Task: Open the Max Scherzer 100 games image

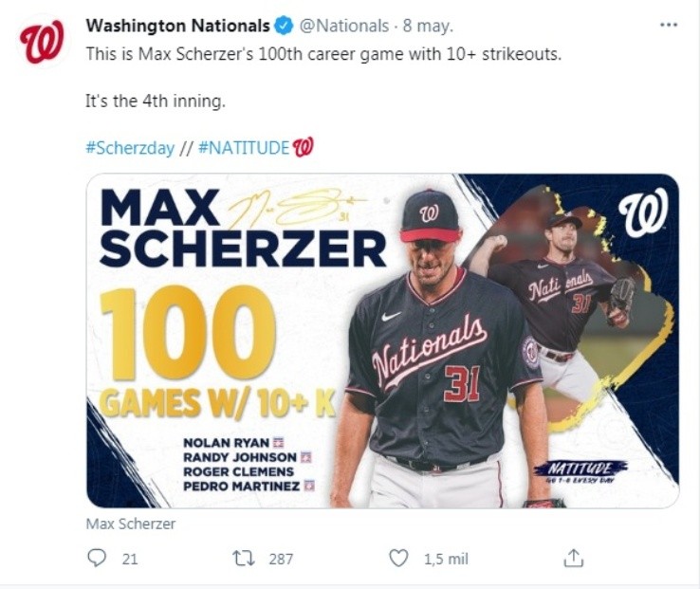Action: click(382, 341)
